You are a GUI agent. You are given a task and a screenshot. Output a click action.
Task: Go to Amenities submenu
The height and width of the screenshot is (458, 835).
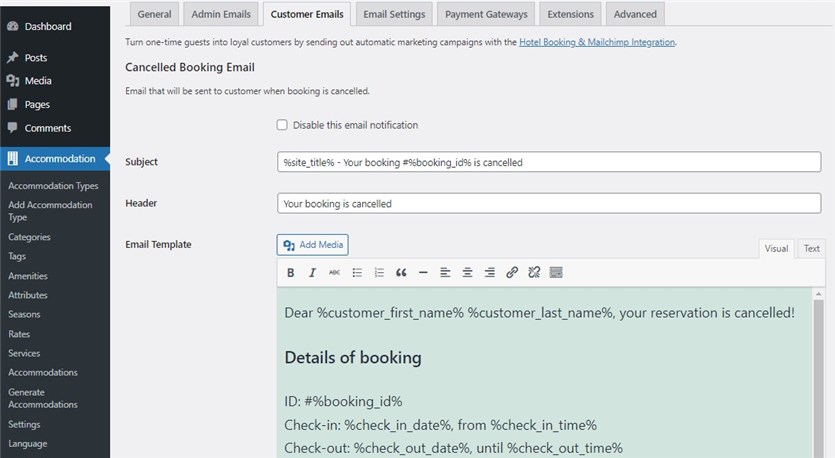click(28, 276)
